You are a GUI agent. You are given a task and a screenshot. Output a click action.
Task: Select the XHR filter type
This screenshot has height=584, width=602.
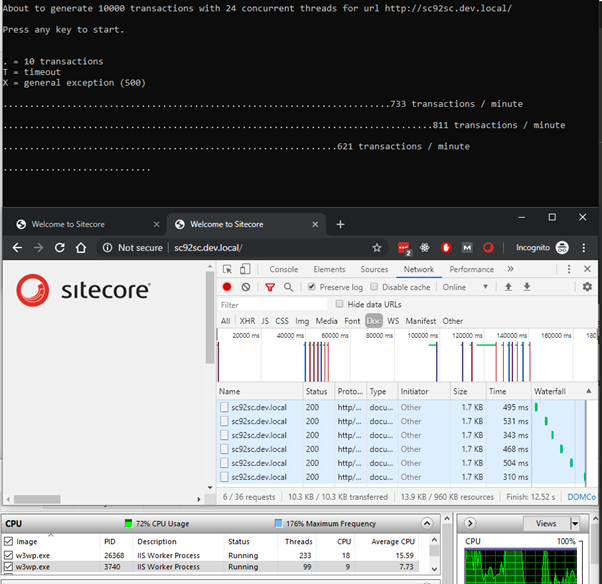(247, 321)
